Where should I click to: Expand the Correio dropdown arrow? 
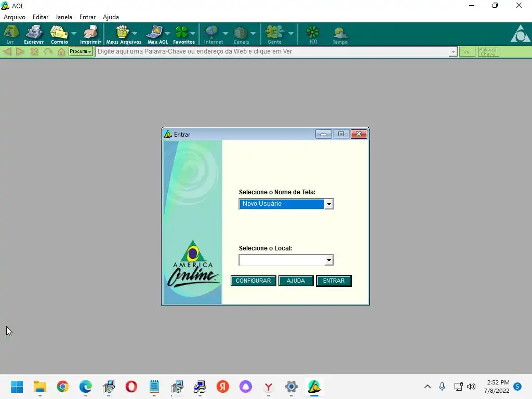[x=74, y=33]
